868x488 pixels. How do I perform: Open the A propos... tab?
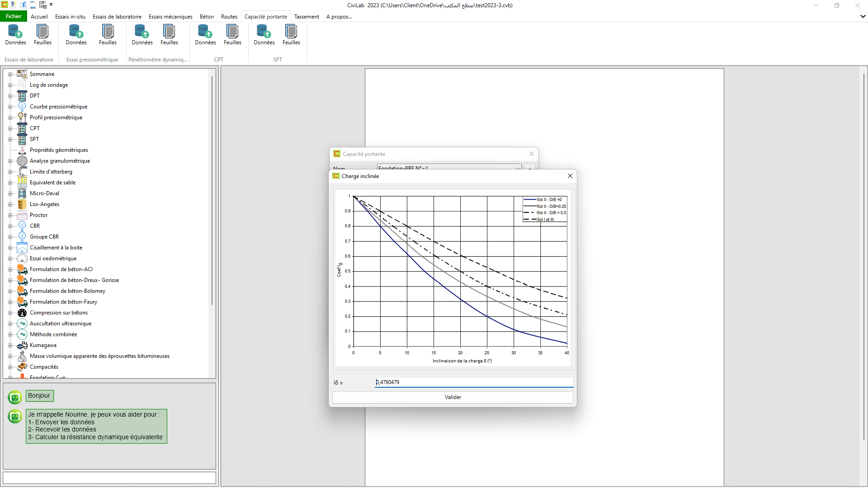coord(339,17)
